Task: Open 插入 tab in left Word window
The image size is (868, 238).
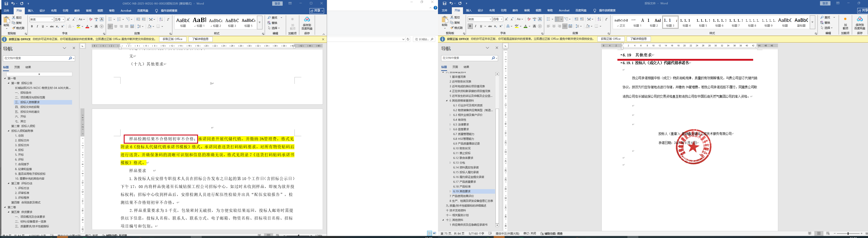Action: point(31,11)
